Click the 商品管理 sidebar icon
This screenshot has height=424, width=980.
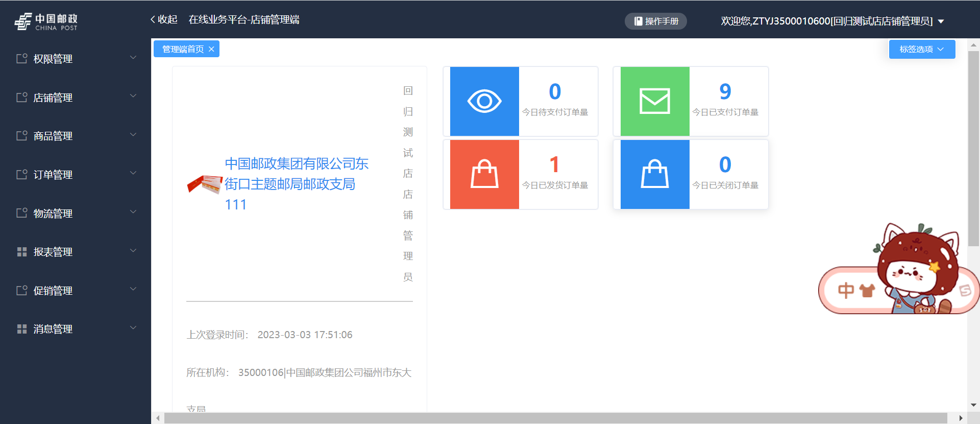coord(22,135)
